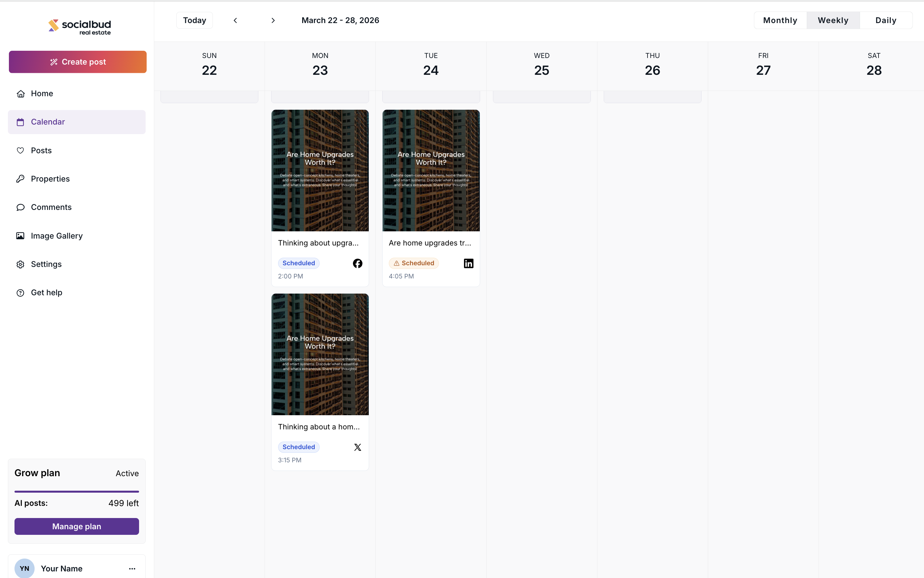This screenshot has height=578, width=924.
Task: Advance to next week with right chevron
Action: click(273, 20)
